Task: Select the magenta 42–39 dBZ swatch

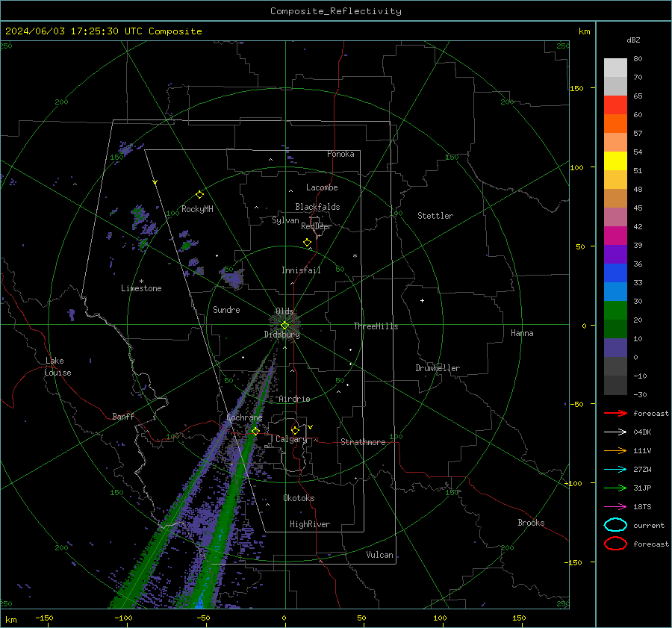Action: click(x=615, y=236)
